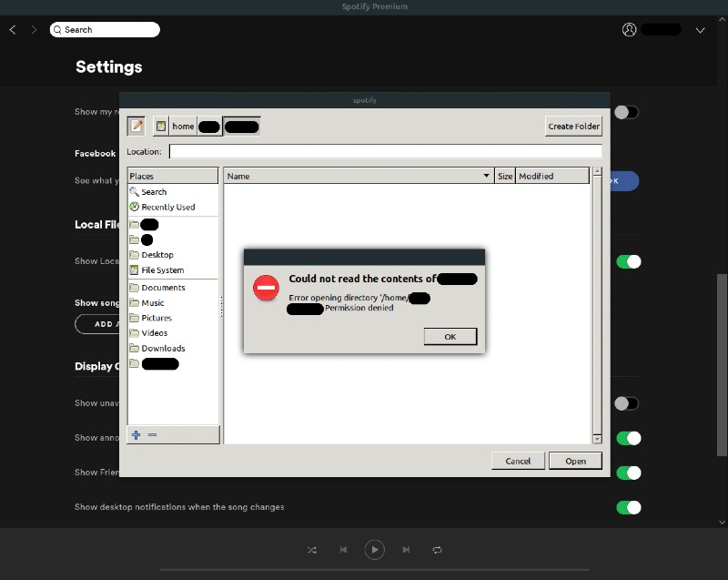Click the song progress bar
Image resolution: width=728 pixels, height=580 pixels.
[375, 569]
